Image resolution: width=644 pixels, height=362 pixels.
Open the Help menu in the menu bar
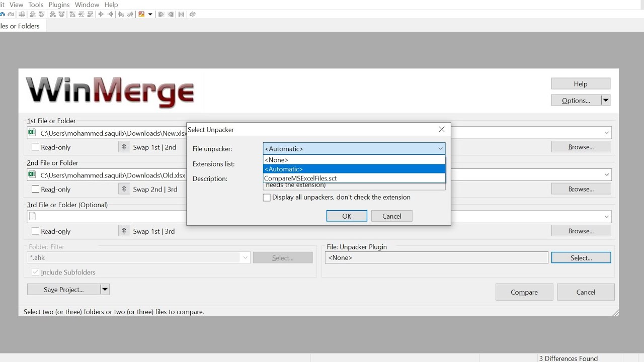point(111,5)
